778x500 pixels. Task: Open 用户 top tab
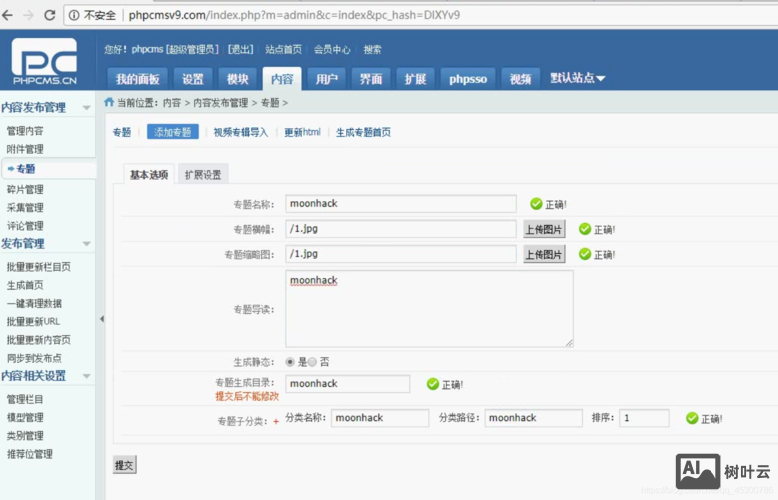point(326,79)
